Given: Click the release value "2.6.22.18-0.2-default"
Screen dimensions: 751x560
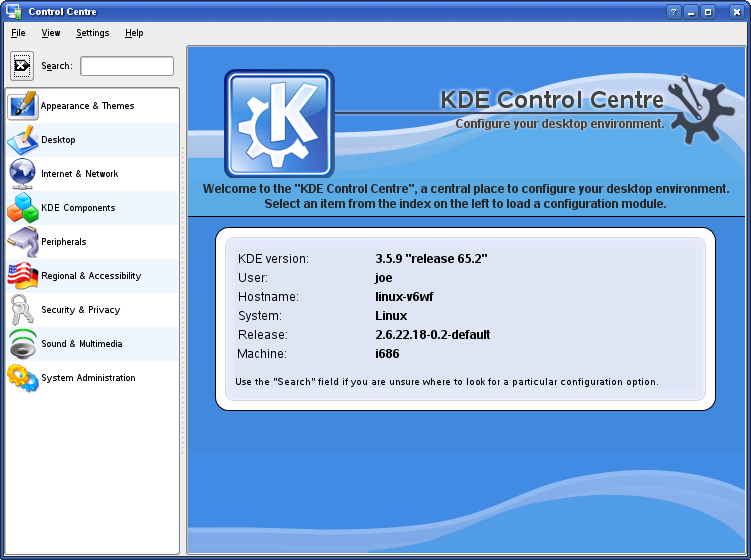Looking at the screenshot, I should click(432, 335).
